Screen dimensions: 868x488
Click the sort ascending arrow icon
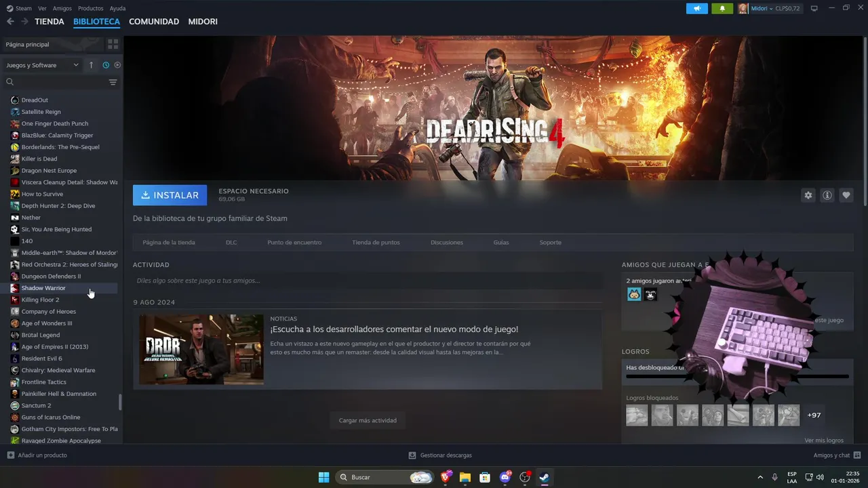coord(91,65)
